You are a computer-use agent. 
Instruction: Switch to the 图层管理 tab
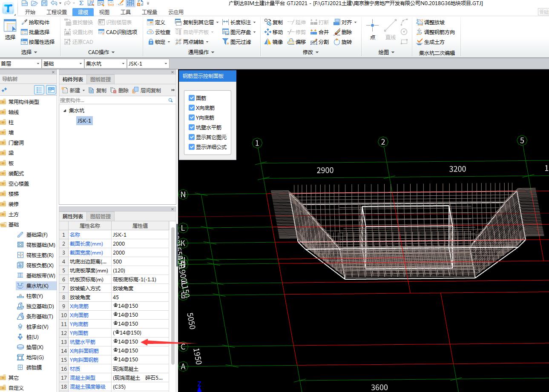101,216
